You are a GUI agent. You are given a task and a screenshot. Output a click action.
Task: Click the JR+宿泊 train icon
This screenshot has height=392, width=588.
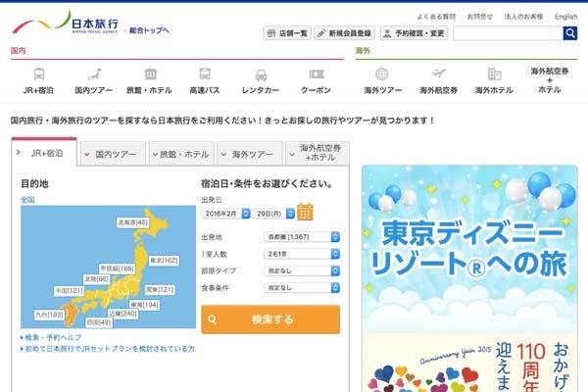38,74
